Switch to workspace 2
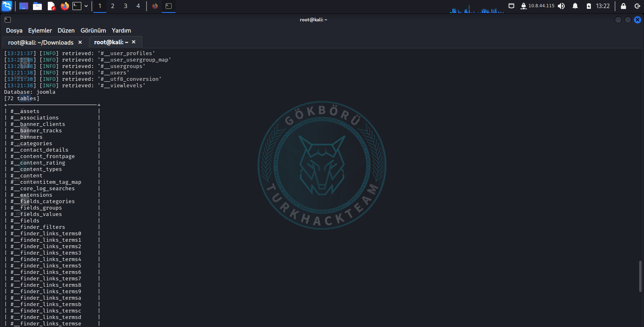This screenshot has height=327, width=644. [113, 6]
